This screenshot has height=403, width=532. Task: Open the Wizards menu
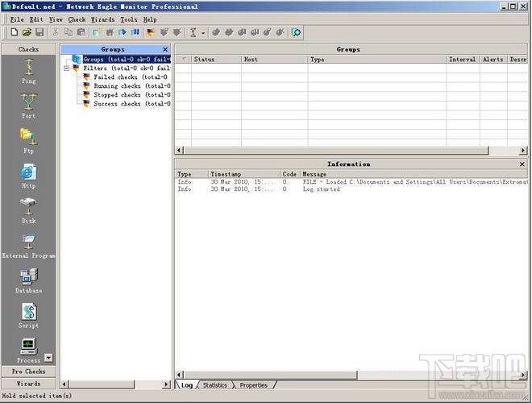(103, 19)
